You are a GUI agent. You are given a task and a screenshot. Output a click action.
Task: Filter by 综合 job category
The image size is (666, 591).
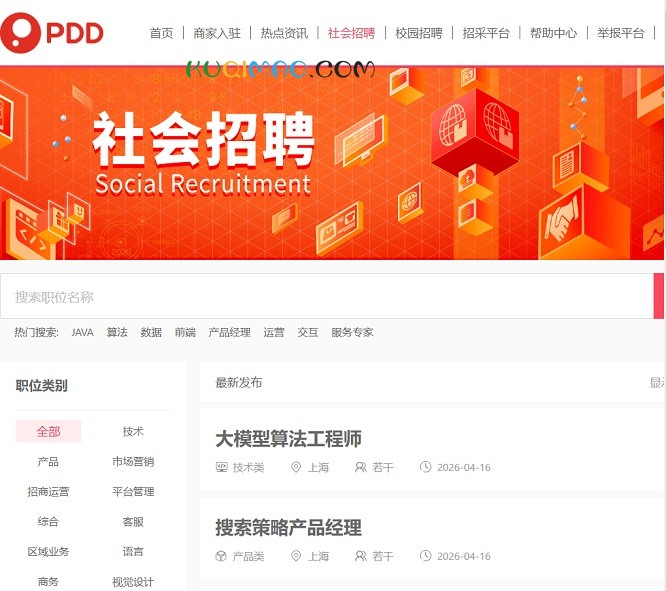pos(48,522)
